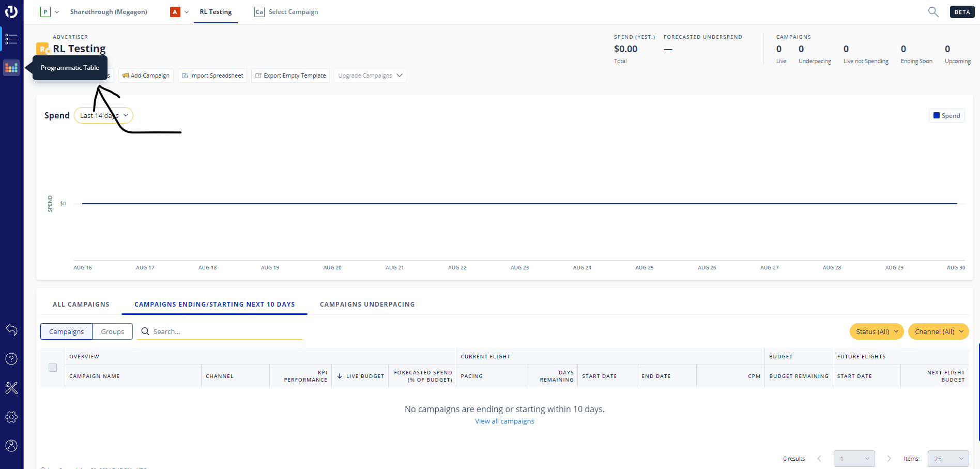Click the BETA button

(x=962, y=12)
